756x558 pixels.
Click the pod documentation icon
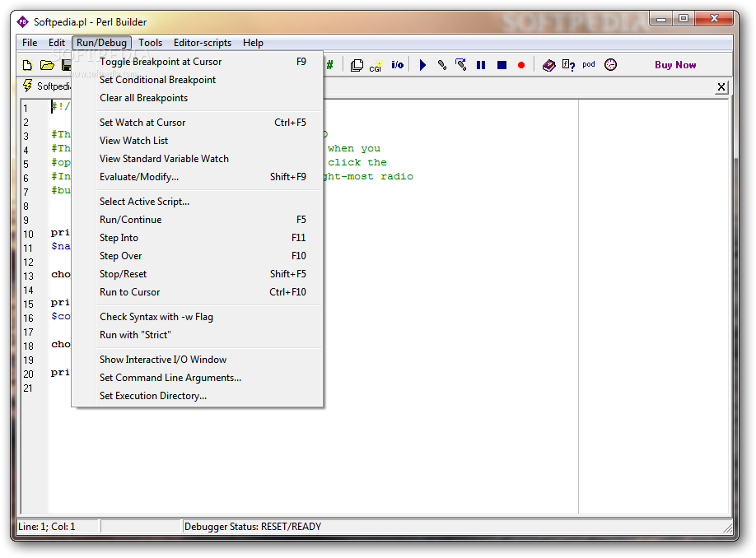(x=589, y=64)
